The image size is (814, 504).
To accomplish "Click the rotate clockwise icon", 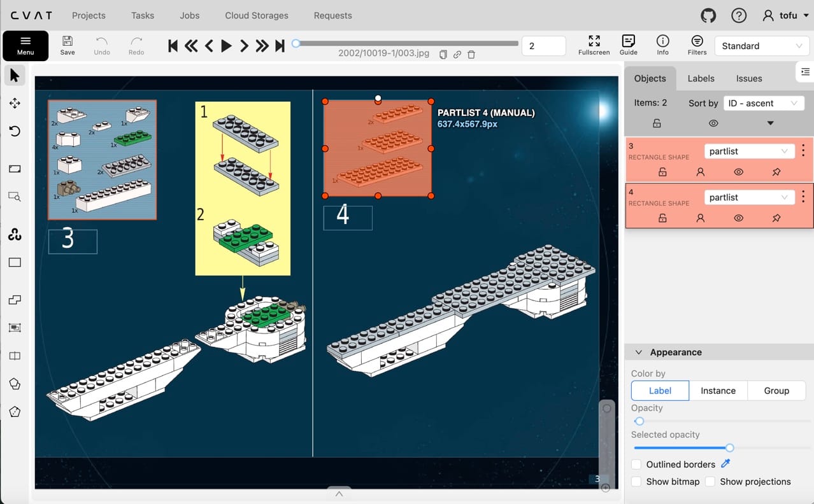I will [15, 131].
